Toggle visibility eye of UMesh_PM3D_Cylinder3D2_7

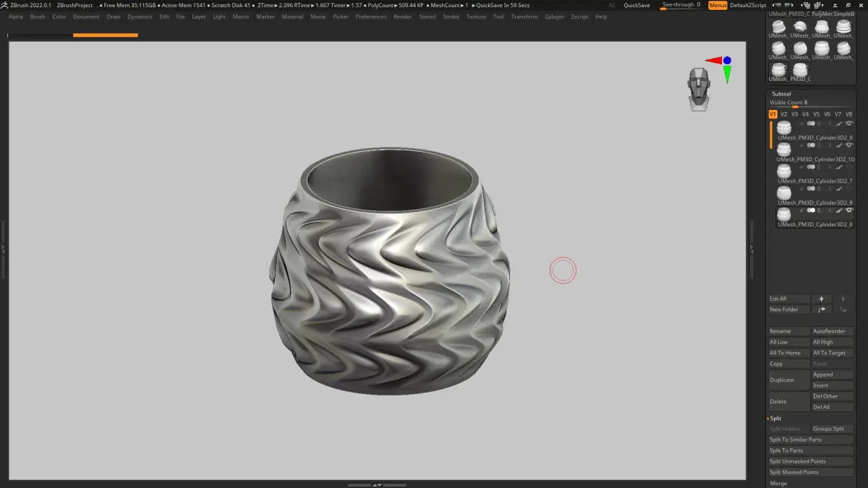(x=849, y=167)
